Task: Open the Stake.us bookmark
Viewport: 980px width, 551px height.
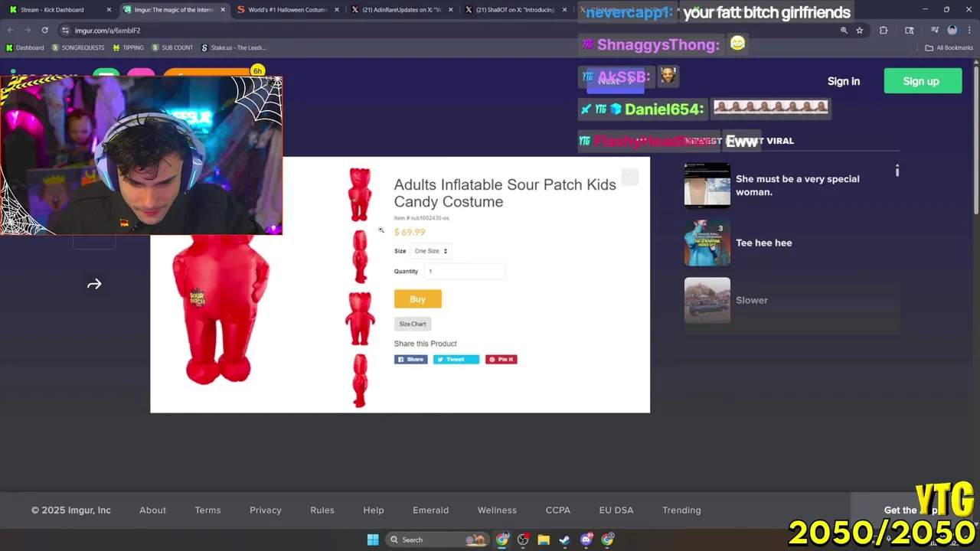Action: pos(234,47)
